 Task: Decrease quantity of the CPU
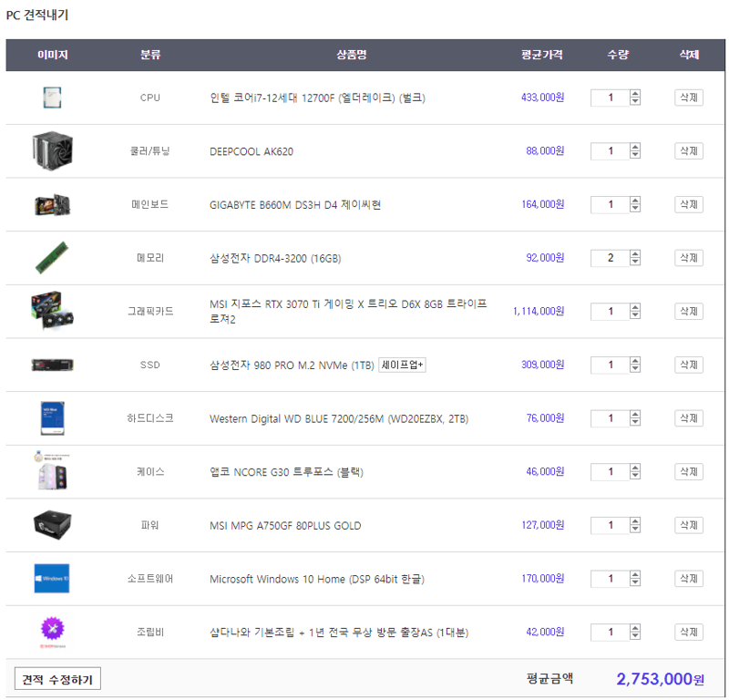pyautogui.click(x=634, y=101)
